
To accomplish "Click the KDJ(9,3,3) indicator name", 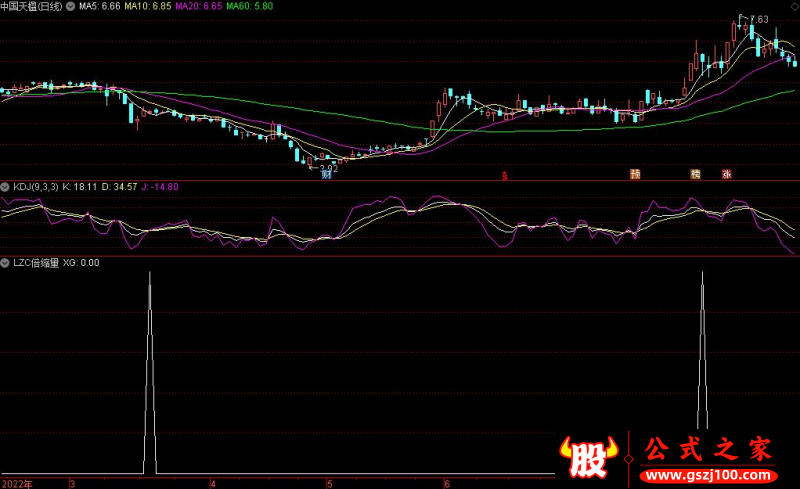I will (35, 187).
